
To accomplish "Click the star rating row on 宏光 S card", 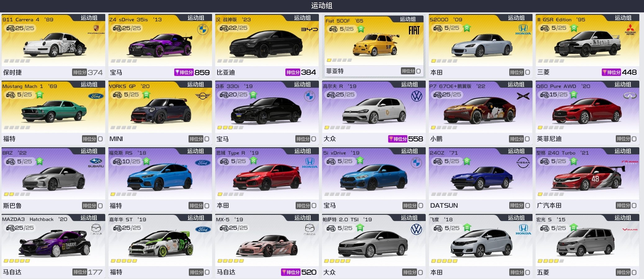I will 550,261.
